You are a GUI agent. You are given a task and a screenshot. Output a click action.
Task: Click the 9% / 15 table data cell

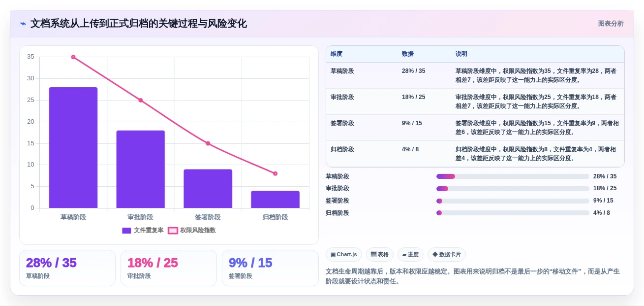tap(412, 123)
